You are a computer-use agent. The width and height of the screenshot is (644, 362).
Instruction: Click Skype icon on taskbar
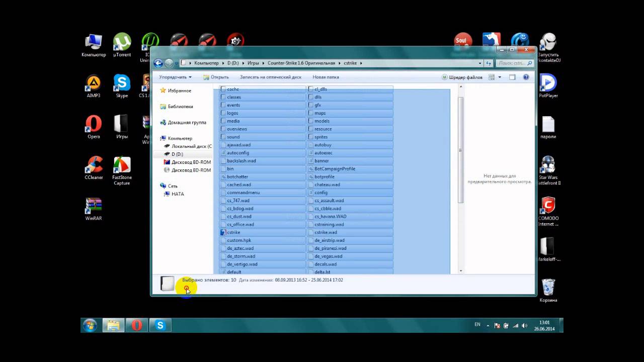coord(160,325)
